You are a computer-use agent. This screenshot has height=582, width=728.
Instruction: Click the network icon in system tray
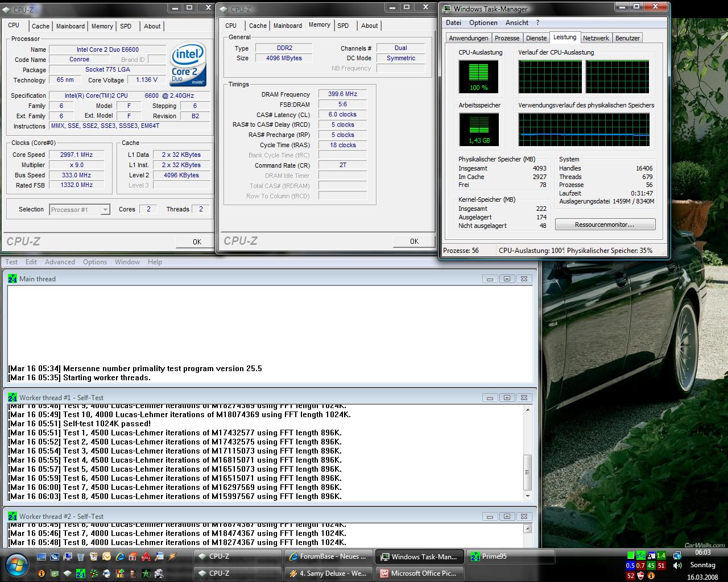[677, 555]
